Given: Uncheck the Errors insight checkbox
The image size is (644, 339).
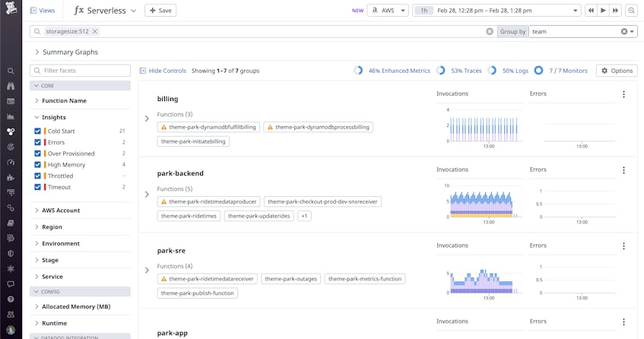Looking at the screenshot, I should (38, 142).
